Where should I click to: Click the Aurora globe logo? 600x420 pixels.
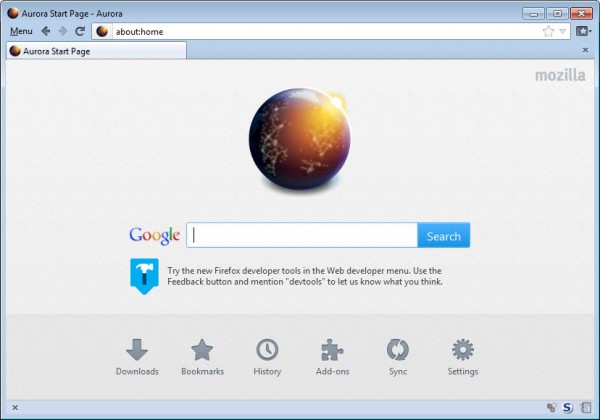tap(299, 139)
